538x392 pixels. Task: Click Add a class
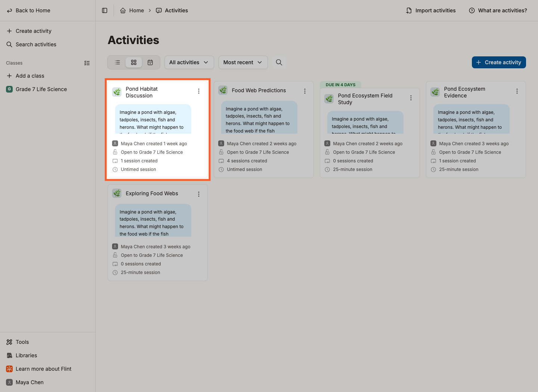pos(48,76)
